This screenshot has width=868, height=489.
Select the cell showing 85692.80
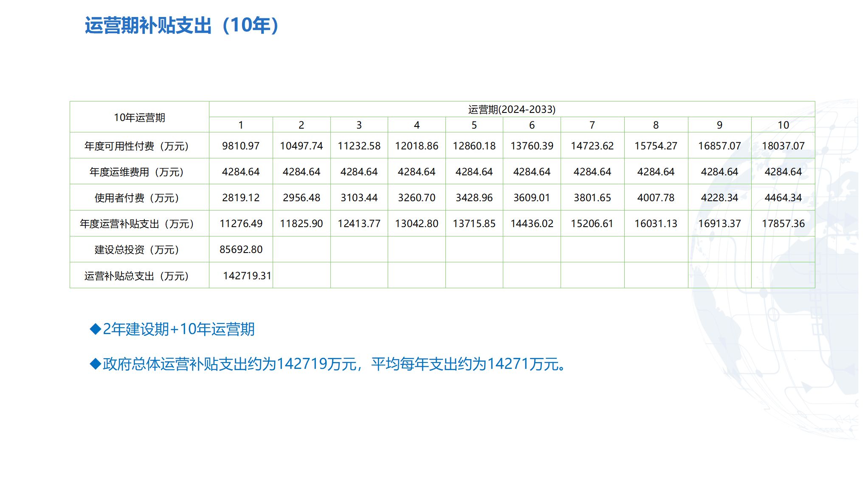coord(241,250)
